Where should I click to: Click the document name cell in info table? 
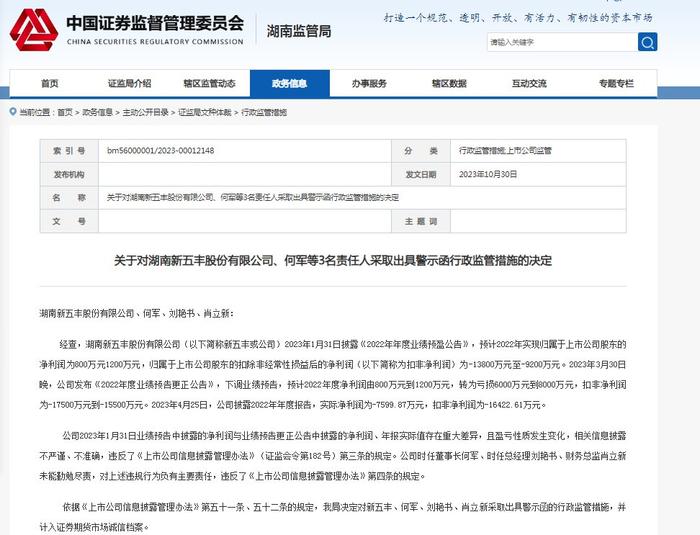[x=362, y=197]
